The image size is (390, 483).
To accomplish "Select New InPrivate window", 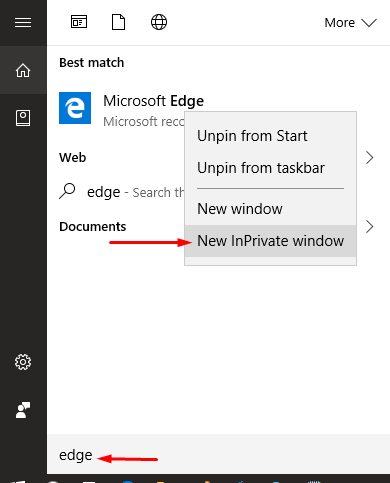I will click(270, 241).
